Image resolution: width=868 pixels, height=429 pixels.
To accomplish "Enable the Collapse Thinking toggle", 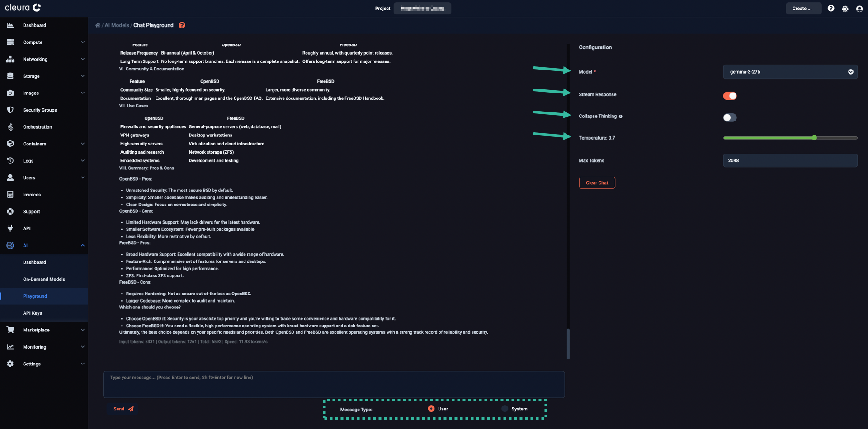I will pos(730,118).
